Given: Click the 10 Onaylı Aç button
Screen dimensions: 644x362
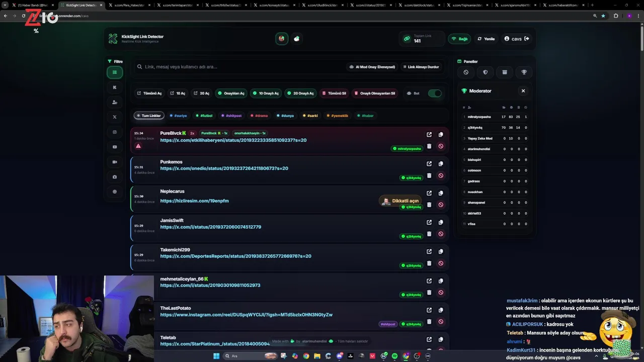Looking at the screenshot, I should tap(266, 93).
